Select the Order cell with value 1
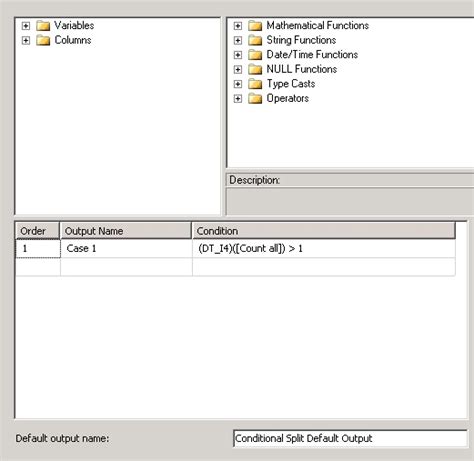 click(38, 248)
